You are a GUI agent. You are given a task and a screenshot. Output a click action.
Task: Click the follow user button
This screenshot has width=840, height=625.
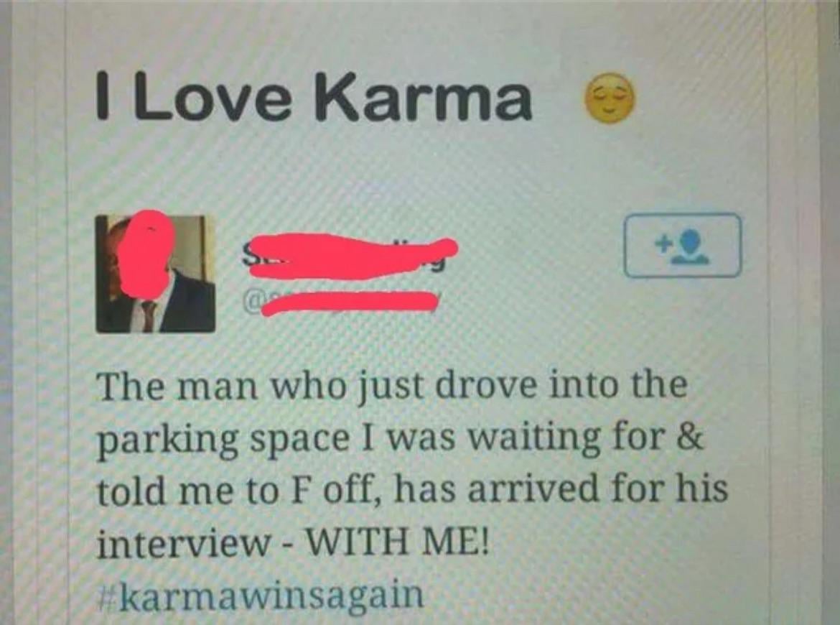683,246
